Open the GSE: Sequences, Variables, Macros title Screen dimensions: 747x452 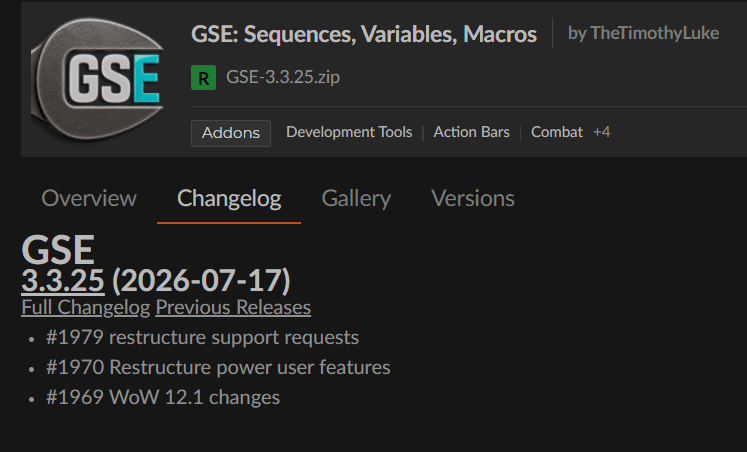point(364,34)
